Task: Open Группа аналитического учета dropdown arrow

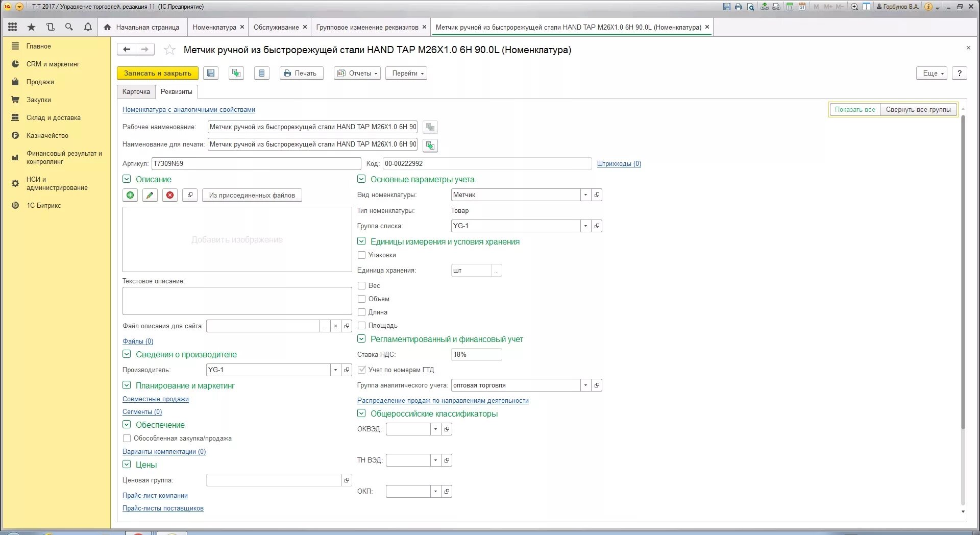Action: point(585,385)
